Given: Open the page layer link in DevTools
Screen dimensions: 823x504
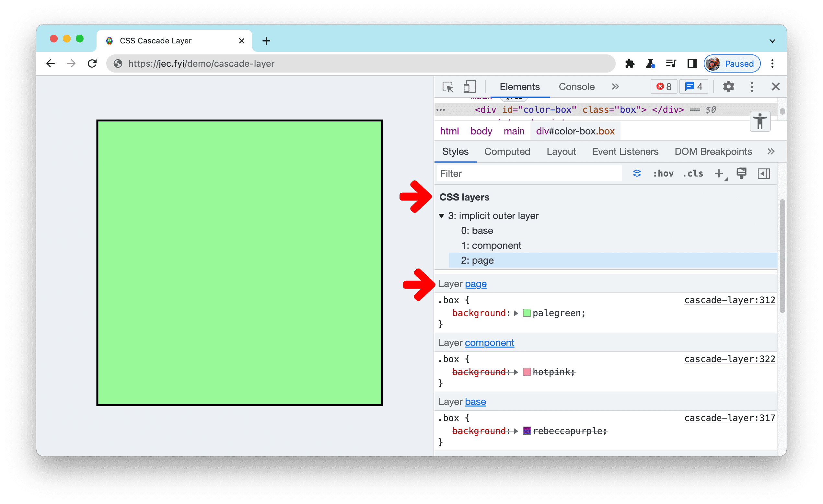Looking at the screenshot, I should click(477, 284).
